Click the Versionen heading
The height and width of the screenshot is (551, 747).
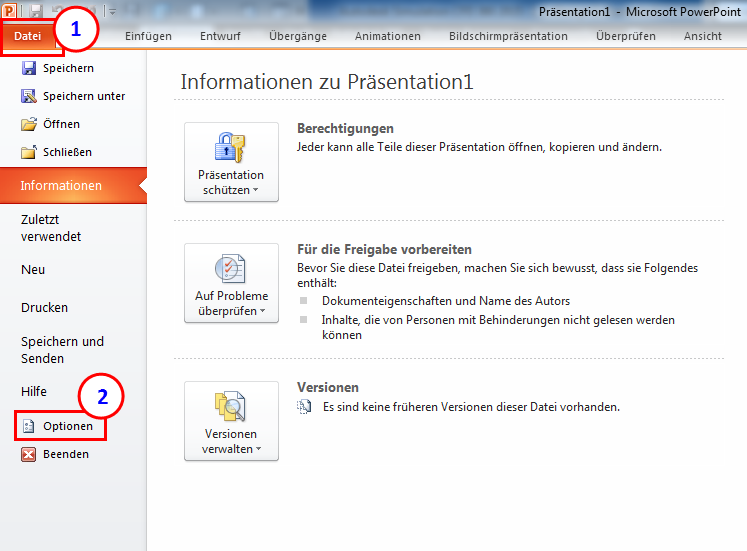(328, 387)
